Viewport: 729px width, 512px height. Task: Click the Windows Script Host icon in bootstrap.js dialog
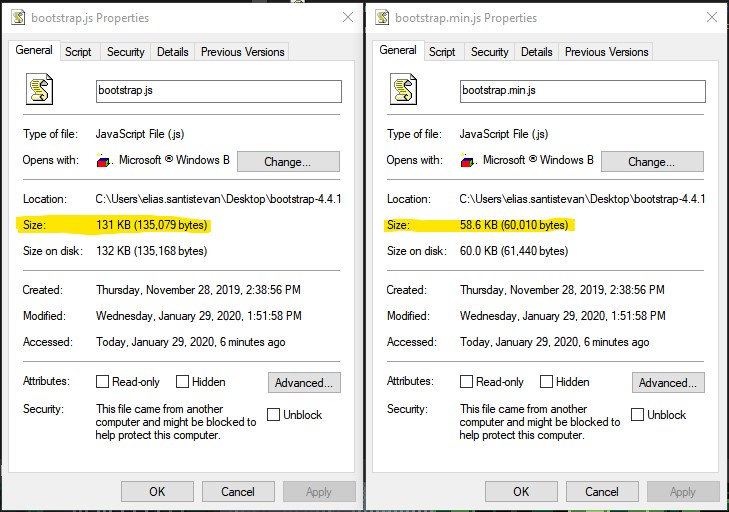click(x=103, y=161)
